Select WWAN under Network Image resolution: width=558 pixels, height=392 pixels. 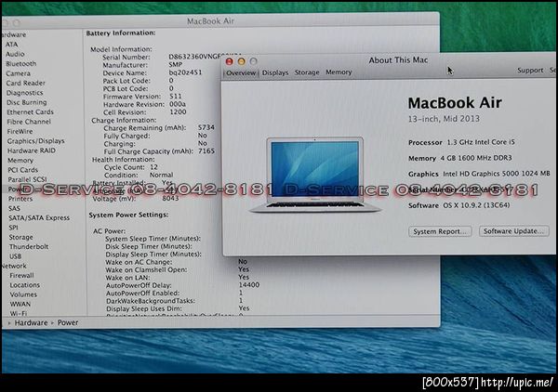(x=20, y=304)
